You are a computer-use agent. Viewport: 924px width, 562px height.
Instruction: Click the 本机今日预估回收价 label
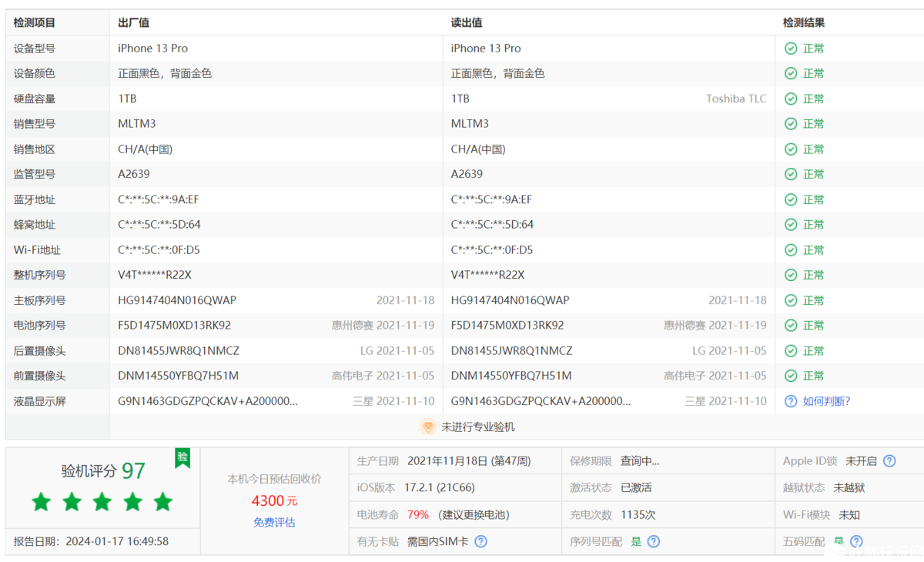(x=274, y=479)
